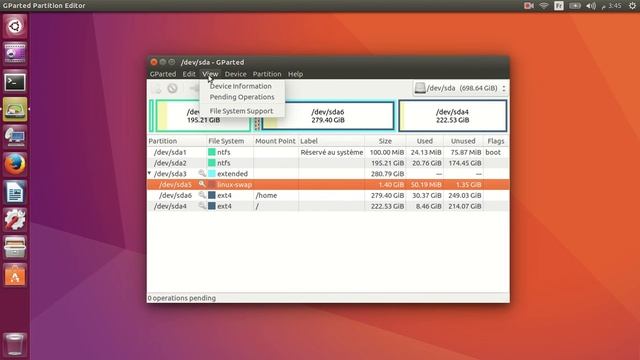Open the Edit menu
This screenshot has height=360, width=640.
click(x=189, y=74)
